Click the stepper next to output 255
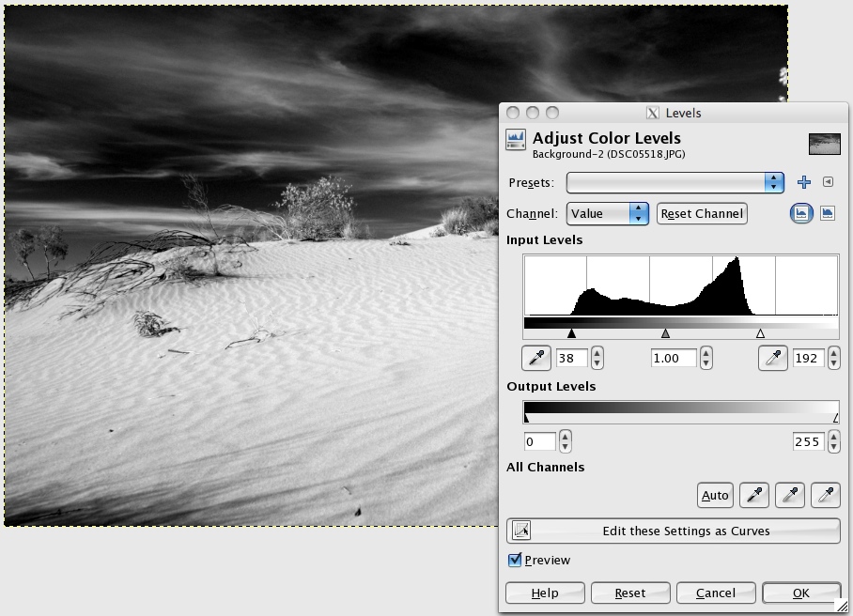The width and height of the screenshot is (853, 616). point(834,441)
